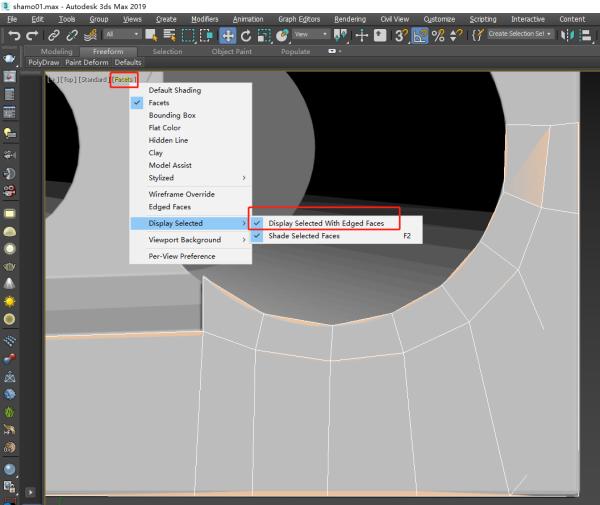Click the Mirror tool icon
600x505 pixels.
(x=567, y=36)
